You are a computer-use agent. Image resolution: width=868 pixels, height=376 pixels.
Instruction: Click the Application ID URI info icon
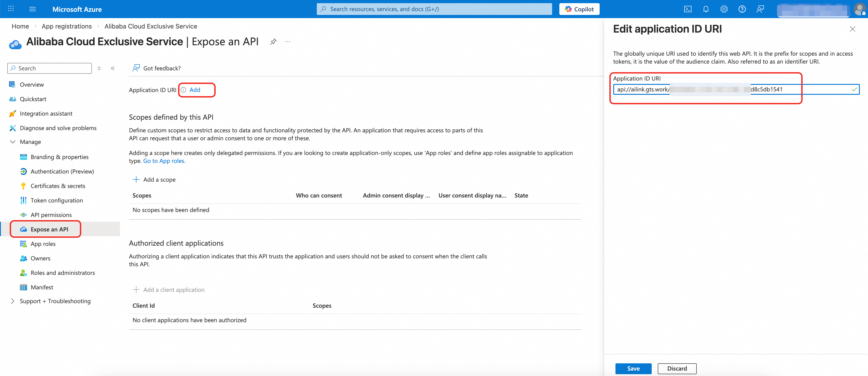183,90
